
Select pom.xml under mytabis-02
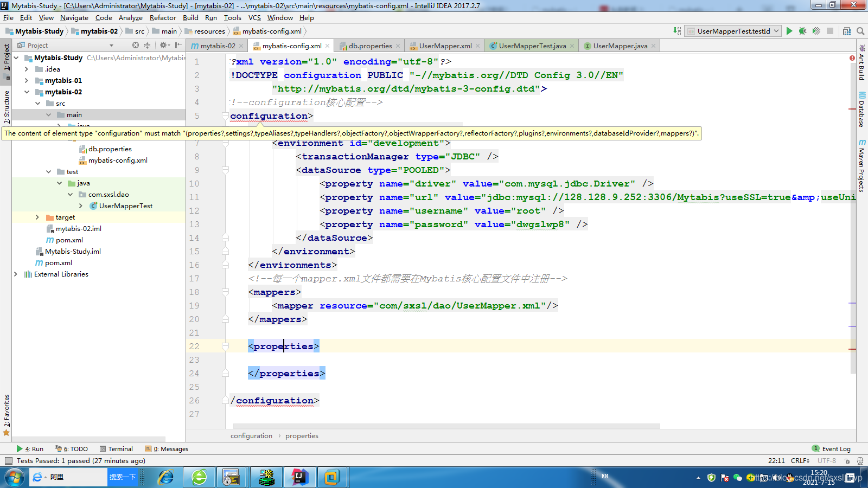click(69, 240)
